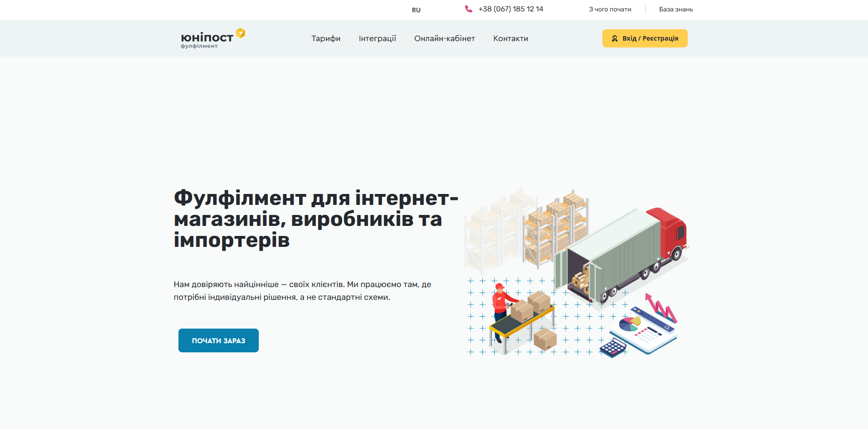Click the фулфілмент tagline under the logo
Screen dimensions: 868x429
pyautogui.click(x=199, y=46)
